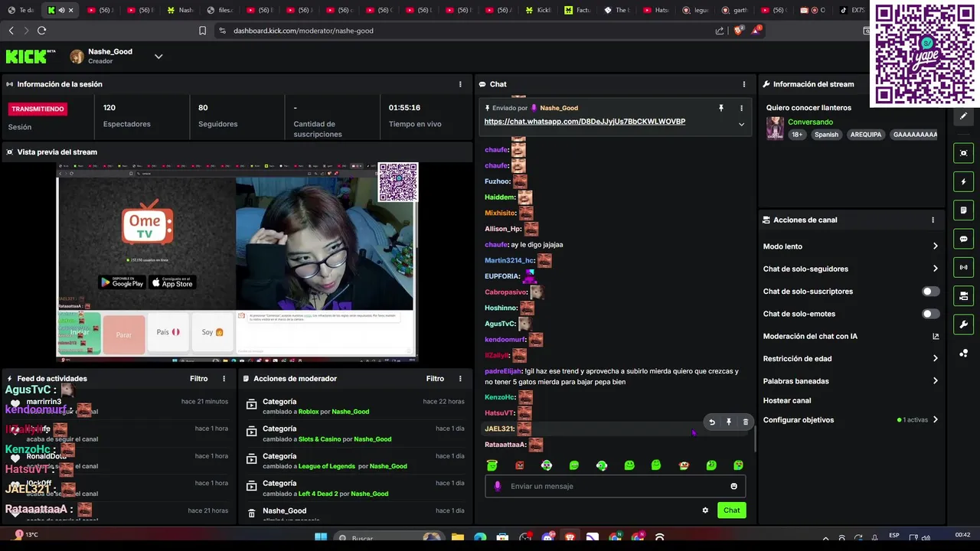980x551 pixels.
Task: Open the pinned WhatsApp chat link
Action: [585, 122]
